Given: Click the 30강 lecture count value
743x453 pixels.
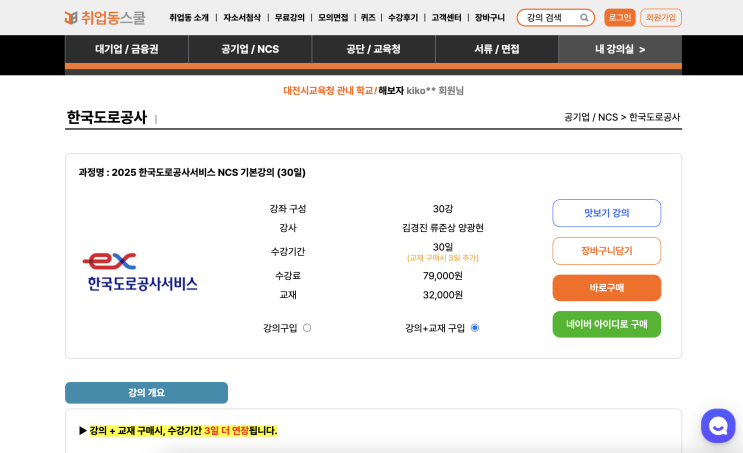Looking at the screenshot, I should point(443,209).
